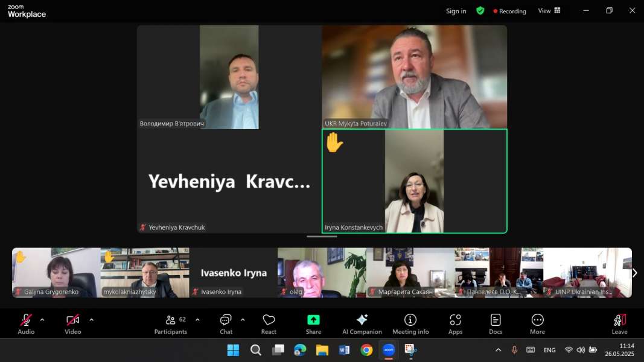Open Google Chrome from the taskbar

click(x=366, y=350)
